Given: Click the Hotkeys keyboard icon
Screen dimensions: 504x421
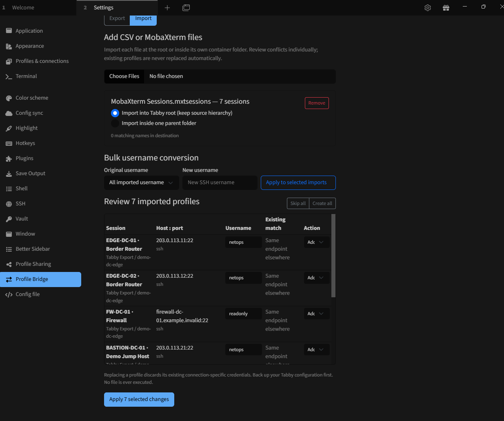Looking at the screenshot, I should coord(9,143).
